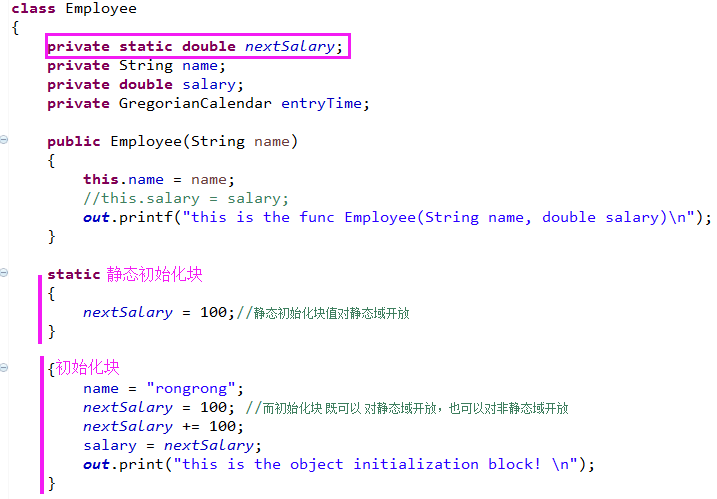The image size is (717, 499).
Task: Click the comment '静态初始化块值对静态域开放'
Action: [323, 313]
